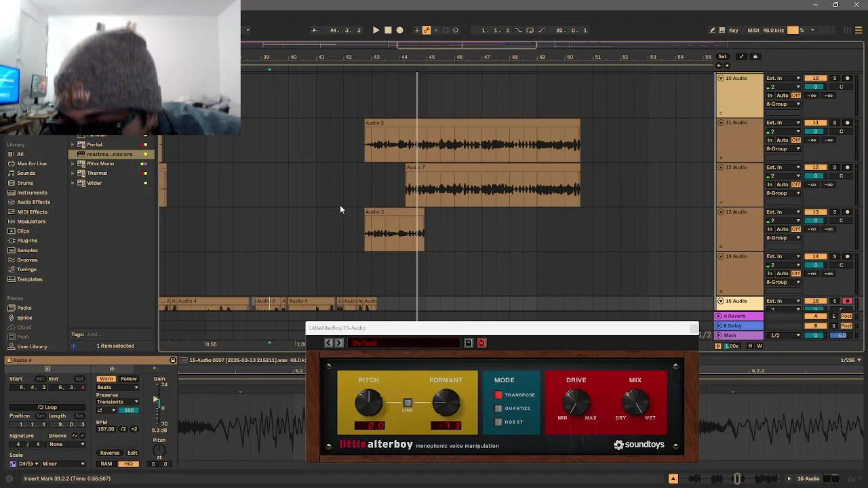Toggle the Warp button in clip view
Screen dimensions: 868x488
tap(106, 379)
